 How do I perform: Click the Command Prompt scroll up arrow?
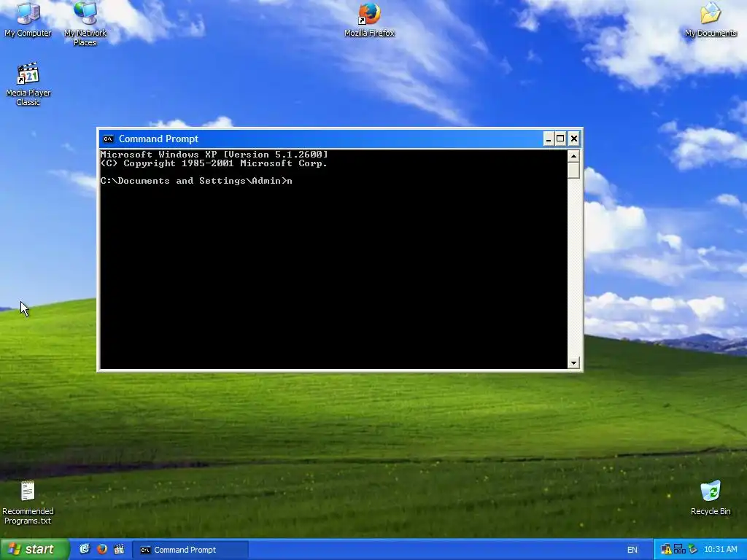[573, 156]
